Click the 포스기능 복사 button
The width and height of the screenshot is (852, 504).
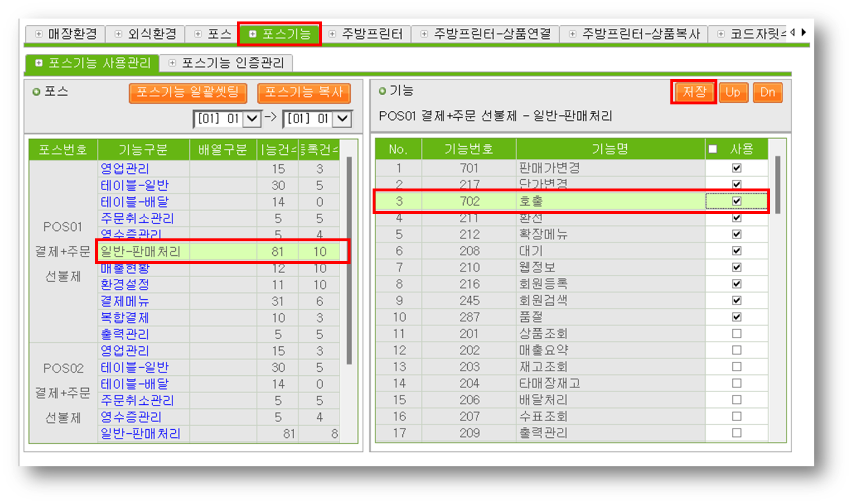coord(304,92)
